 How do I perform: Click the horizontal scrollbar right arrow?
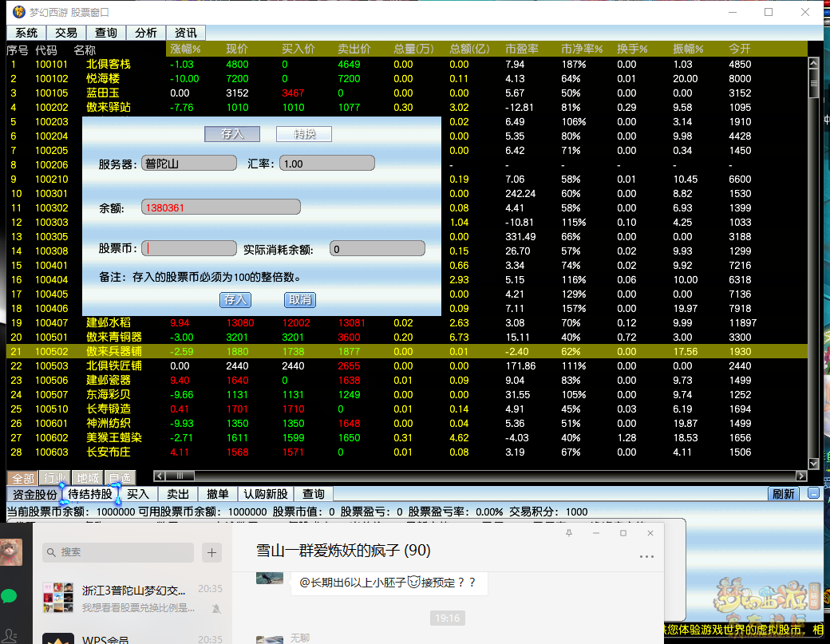(x=801, y=476)
